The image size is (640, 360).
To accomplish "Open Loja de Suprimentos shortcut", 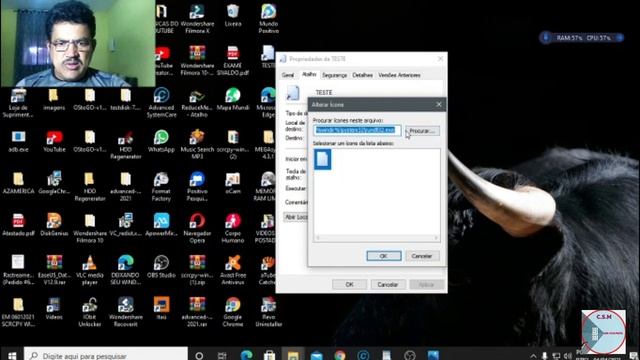I will [18, 102].
